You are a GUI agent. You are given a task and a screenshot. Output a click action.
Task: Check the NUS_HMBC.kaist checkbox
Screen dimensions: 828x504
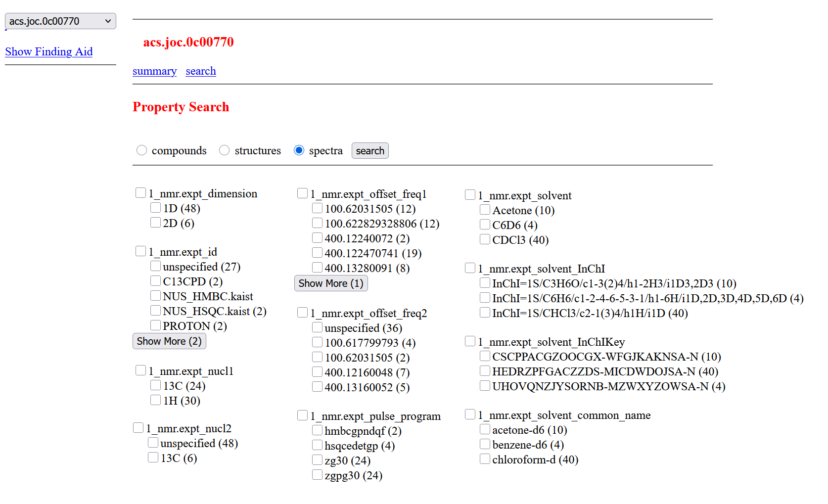click(155, 296)
